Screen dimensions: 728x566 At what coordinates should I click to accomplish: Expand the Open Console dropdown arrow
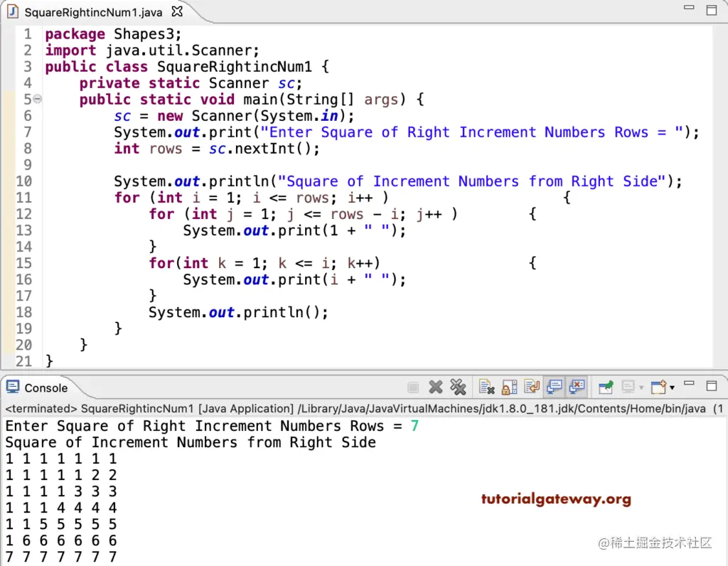click(x=672, y=388)
